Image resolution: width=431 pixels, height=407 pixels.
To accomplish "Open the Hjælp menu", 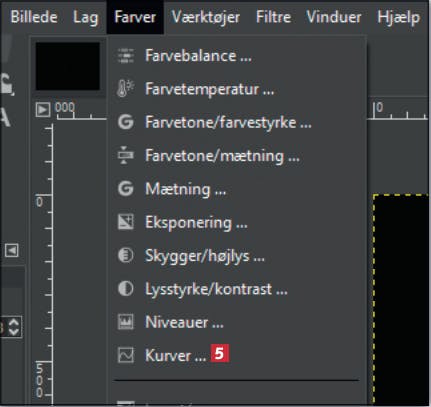I will tap(398, 17).
